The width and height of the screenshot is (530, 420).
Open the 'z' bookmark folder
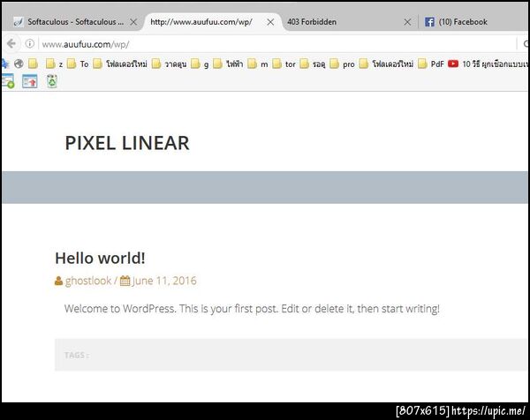point(55,64)
